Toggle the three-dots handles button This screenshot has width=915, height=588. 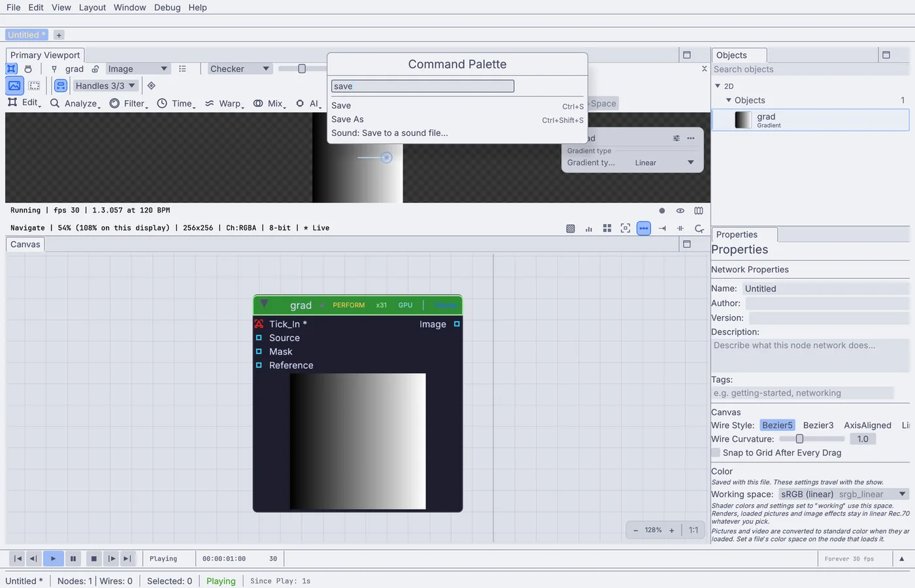coord(644,228)
